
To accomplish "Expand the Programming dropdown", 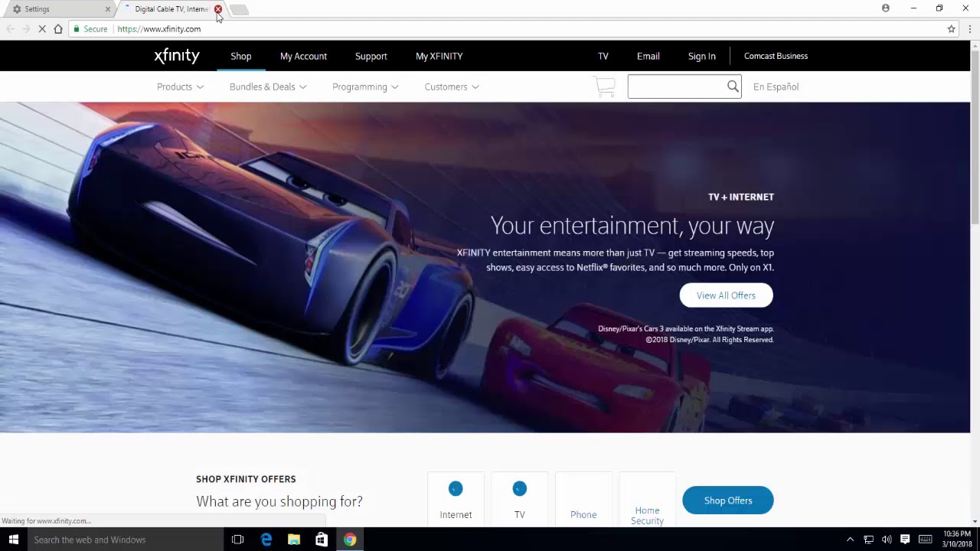I will click(x=365, y=86).
